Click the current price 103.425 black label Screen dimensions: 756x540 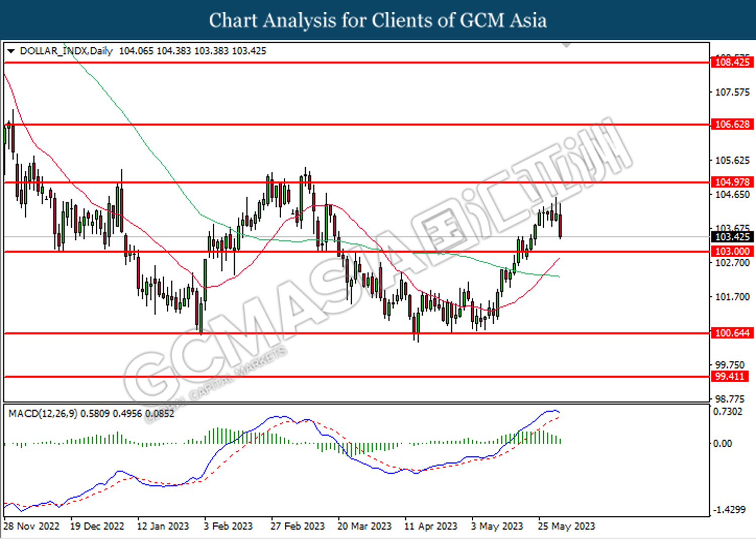tap(732, 237)
